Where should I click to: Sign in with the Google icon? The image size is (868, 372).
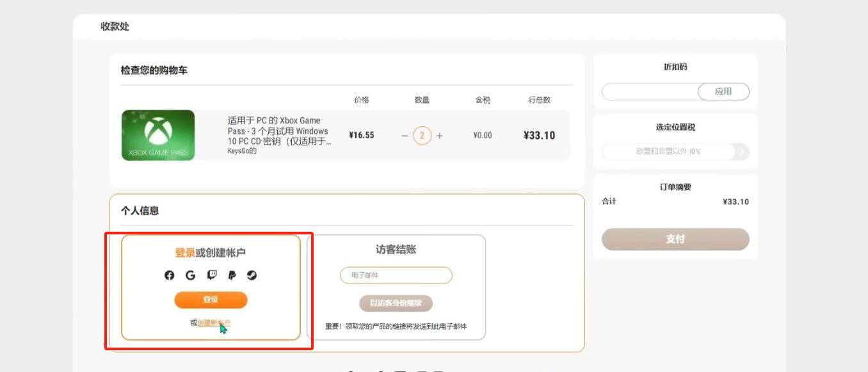(190, 275)
